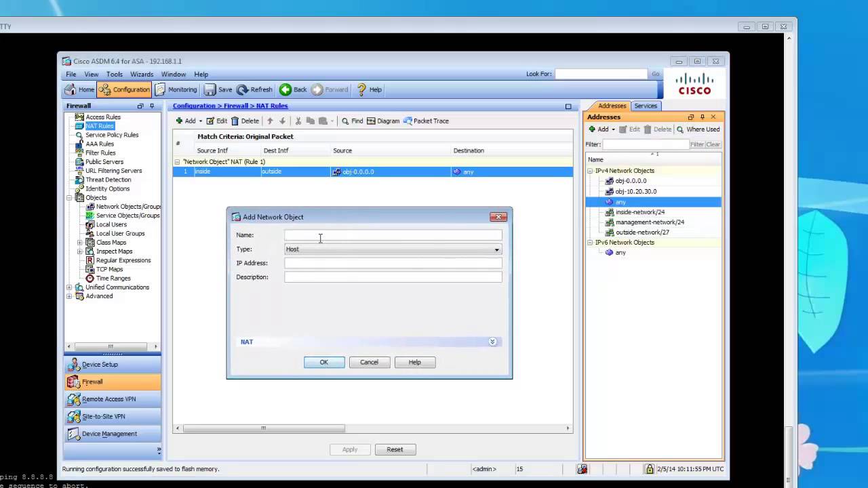Open the File menu
868x488 pixels.
coord(71,75)
